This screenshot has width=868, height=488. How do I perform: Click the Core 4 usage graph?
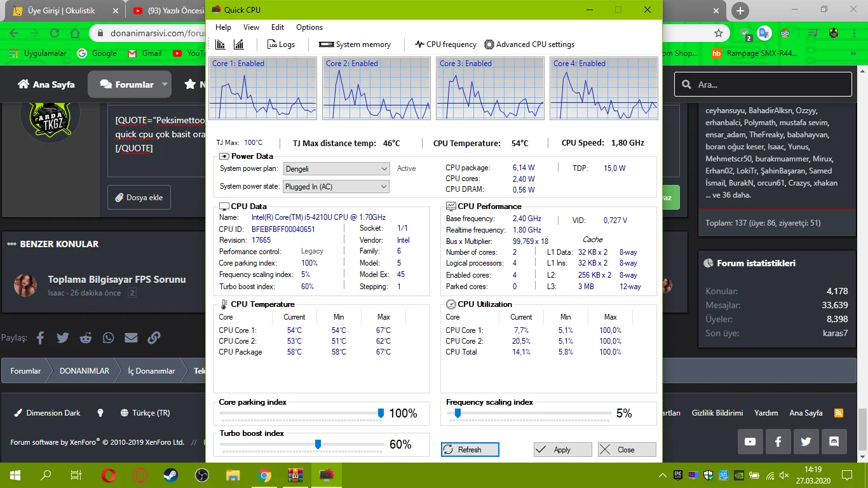click(604, 88)
